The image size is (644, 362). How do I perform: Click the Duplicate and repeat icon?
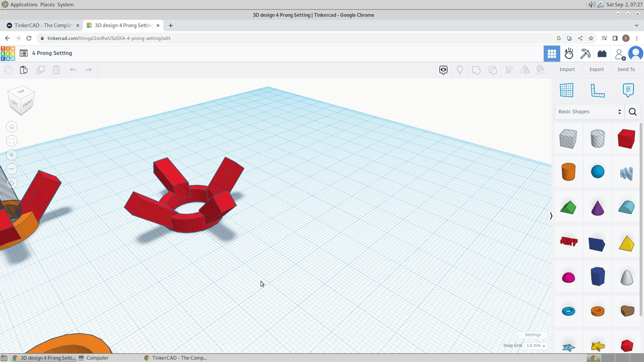pyautogui.click(x=40, y=70)
